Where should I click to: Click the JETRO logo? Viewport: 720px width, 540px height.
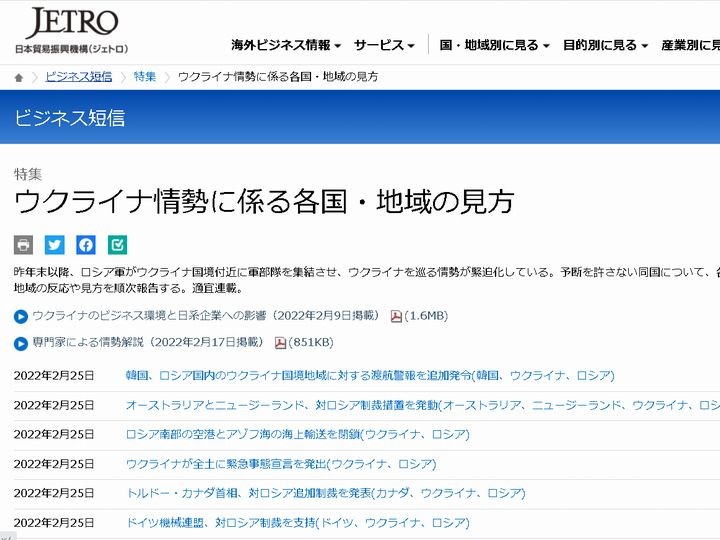71,29
